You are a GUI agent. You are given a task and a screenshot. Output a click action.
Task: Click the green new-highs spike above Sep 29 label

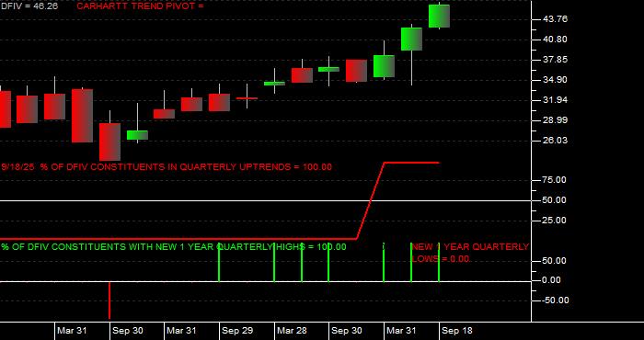[219, 263]
